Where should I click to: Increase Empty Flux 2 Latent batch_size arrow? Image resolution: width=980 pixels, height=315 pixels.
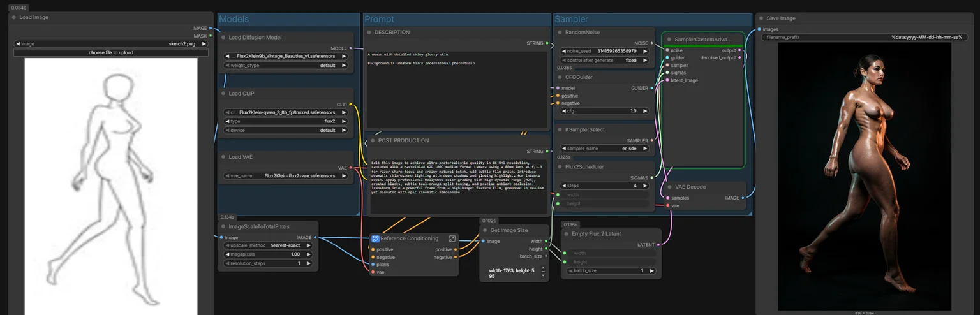coord(651,271)
